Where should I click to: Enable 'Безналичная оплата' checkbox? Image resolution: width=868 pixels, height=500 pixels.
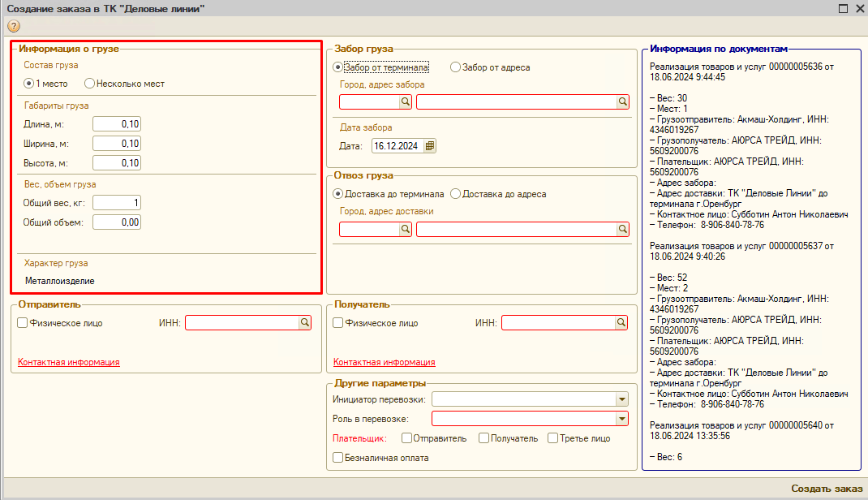(337, 457)
